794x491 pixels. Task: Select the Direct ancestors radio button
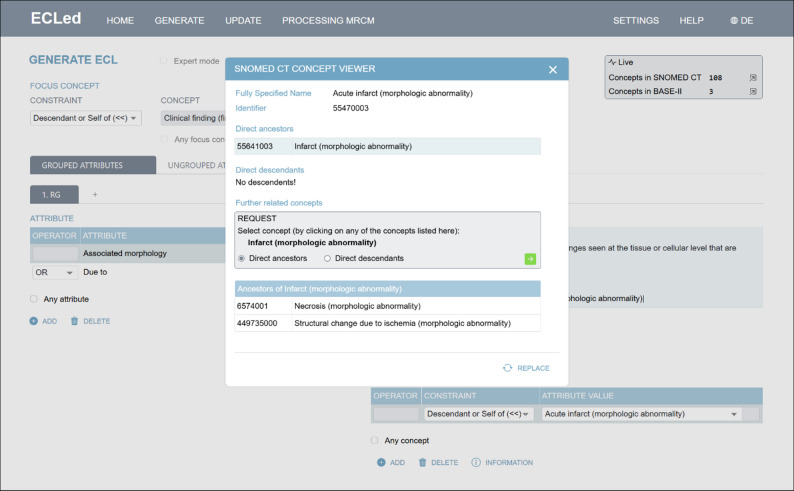tap(241, 259)
